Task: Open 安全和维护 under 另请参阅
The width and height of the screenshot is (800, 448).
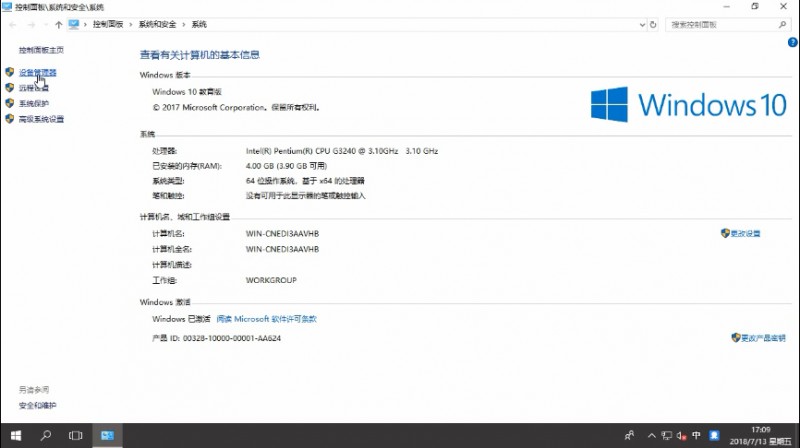Action: coord(38,406)
